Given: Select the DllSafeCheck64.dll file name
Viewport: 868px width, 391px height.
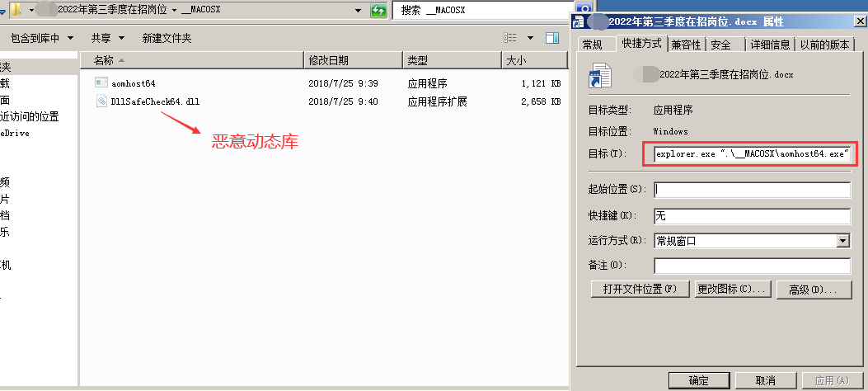Looking at the screenshot, I should point(156,102).
